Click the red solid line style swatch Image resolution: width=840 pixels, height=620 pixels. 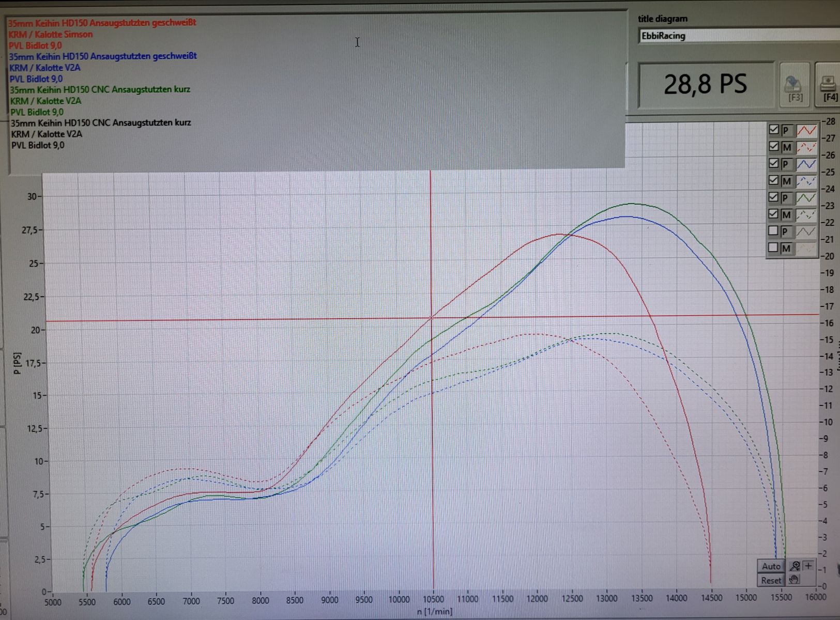pos(806,130)
